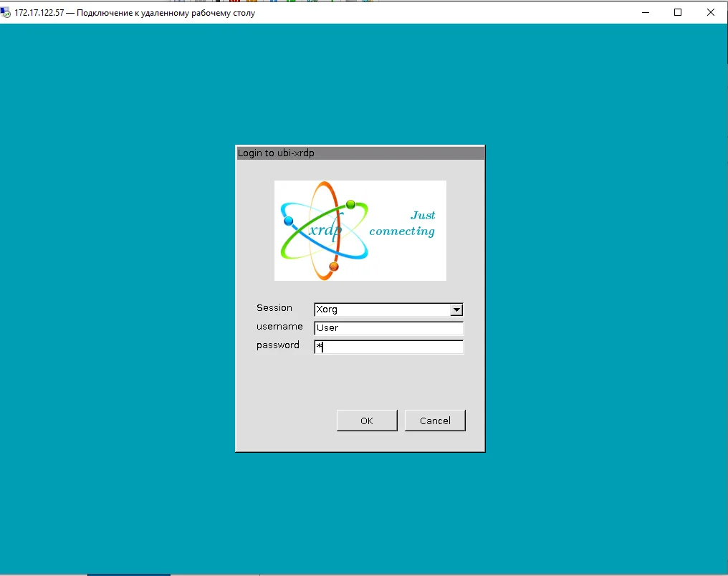Maximize the Remote Desktop window
The height and width of the screenshot is (576, 728).
[678, 12]
